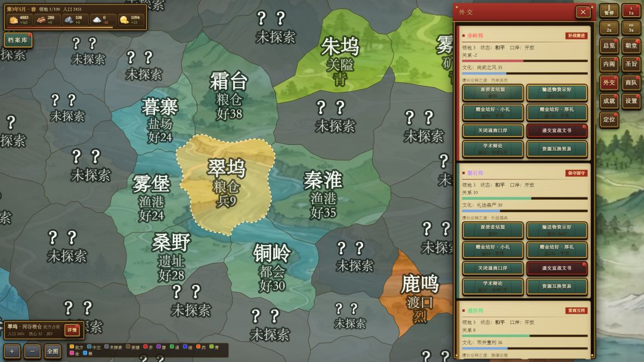644x362 pixels.
Task: Click the stone ore resource icon
Action: (69, 20)
